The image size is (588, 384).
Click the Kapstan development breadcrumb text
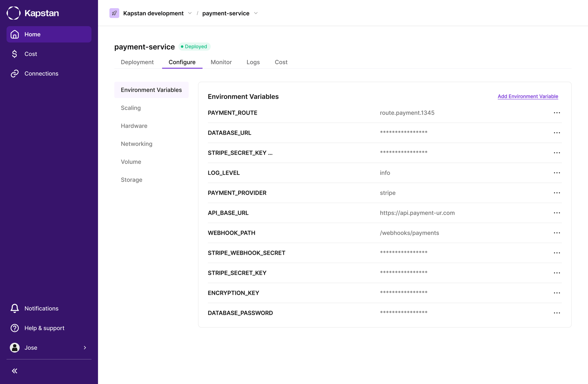click(x=153, y=13)
